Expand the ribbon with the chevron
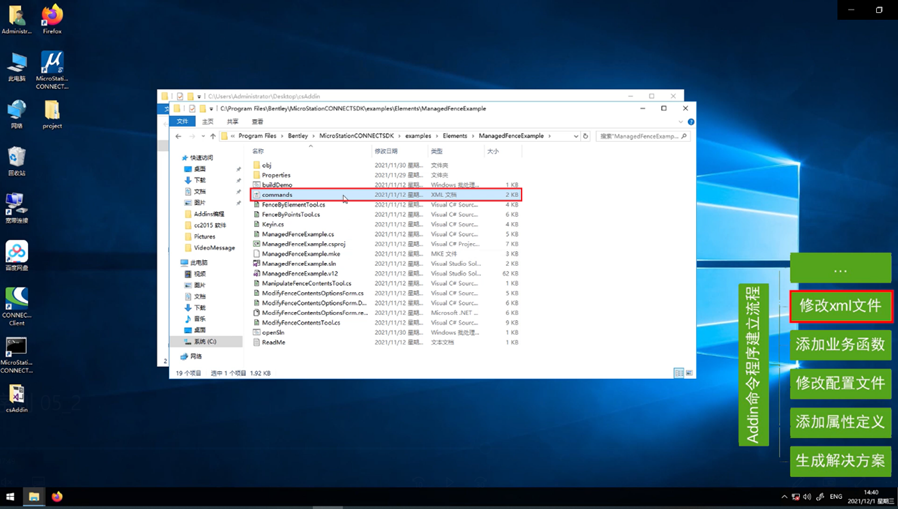The image size is (898, 509). pyautogui.click(x=680, y=121)
